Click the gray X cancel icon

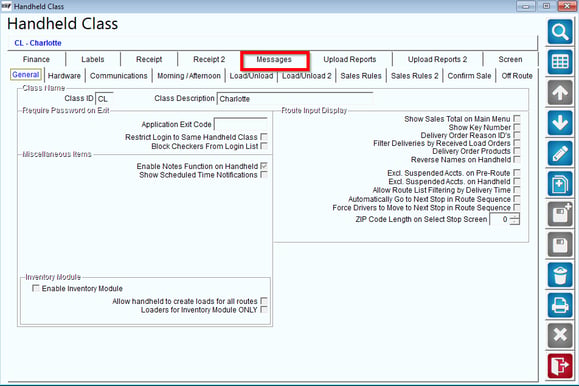(560, 335)
